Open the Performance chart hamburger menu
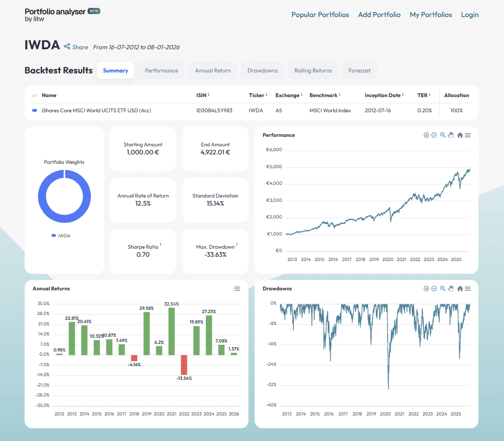Screen dimensions: 504x441 tap(468, 135)
